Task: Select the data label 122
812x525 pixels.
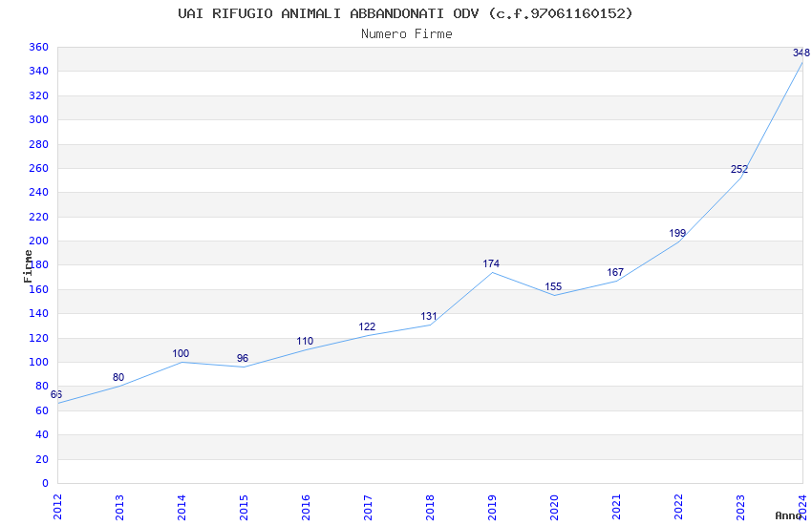Action: click(x=367, y=326)
